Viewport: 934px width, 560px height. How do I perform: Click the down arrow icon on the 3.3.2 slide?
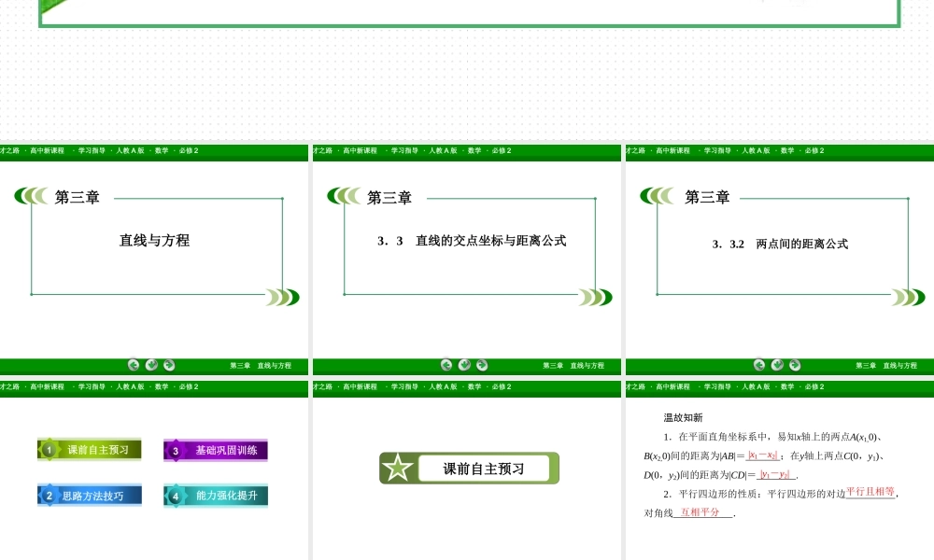pos(776,365)
